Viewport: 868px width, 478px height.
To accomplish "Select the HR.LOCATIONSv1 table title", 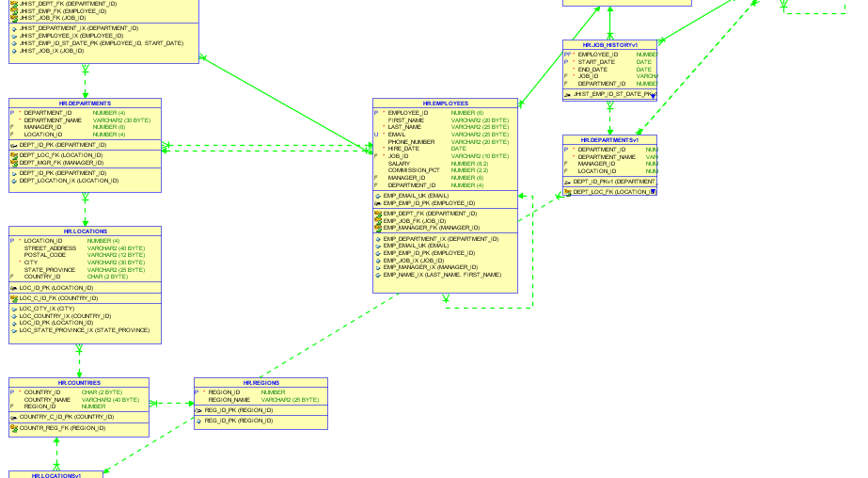I will pyautogui.click(x=56, y=475).
